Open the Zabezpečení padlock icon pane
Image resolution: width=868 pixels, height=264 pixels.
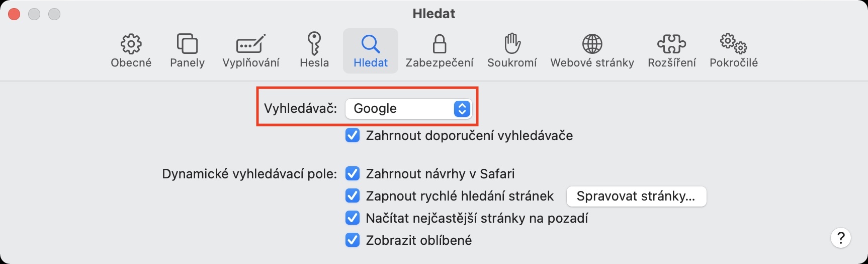pyautogui.click(x=440, y=51)
